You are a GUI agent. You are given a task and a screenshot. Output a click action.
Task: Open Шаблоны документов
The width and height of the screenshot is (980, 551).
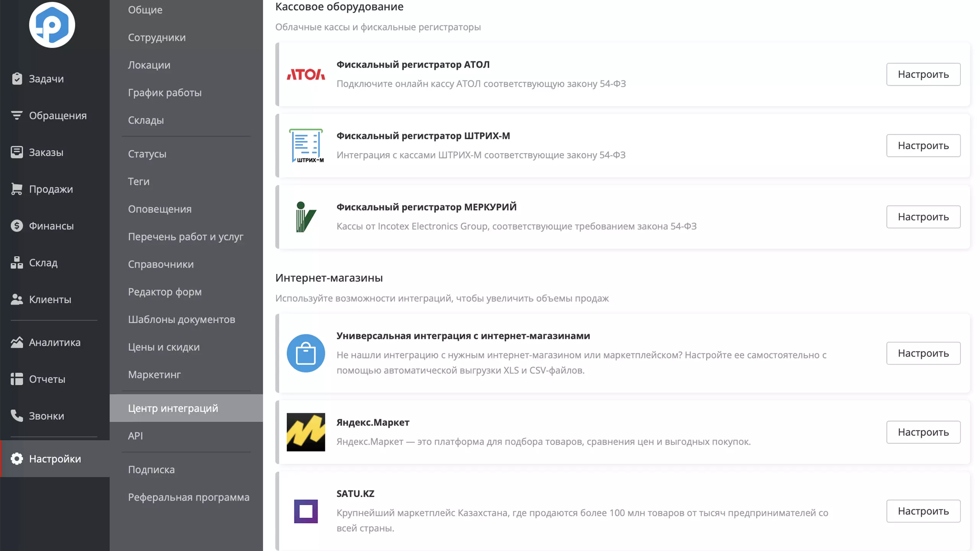pyautogui.click(x=186, y=319)
